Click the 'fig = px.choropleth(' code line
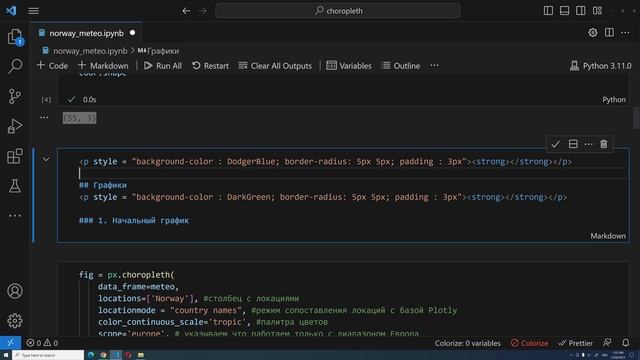640x360 pixels. tap(127, 275)
